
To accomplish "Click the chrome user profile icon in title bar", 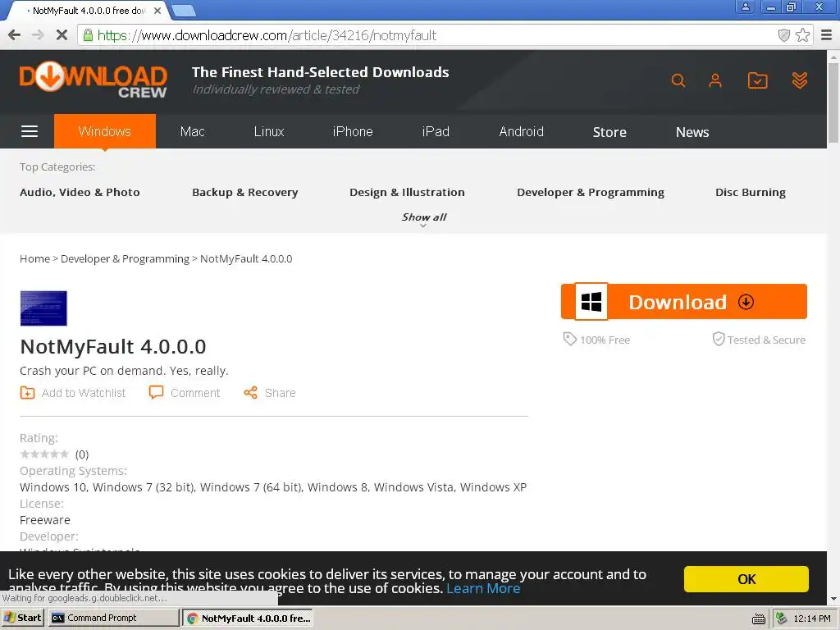I will 745,7.
